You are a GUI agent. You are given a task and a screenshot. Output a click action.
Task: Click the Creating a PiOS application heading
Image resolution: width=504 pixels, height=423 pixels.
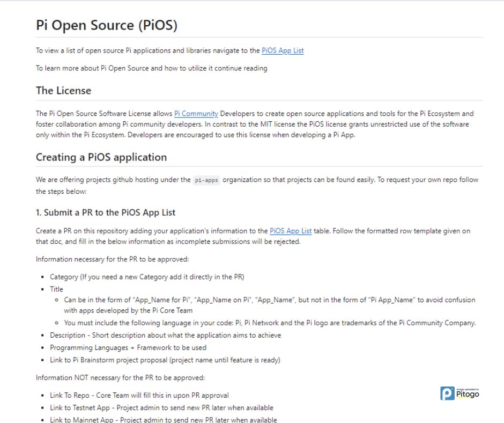101,157
